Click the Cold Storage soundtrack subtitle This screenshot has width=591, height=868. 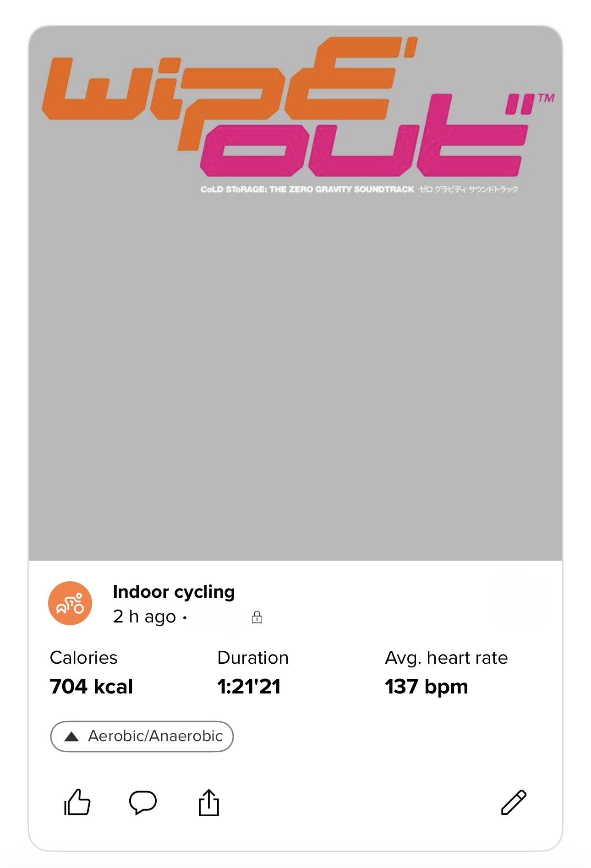point(307,189)
